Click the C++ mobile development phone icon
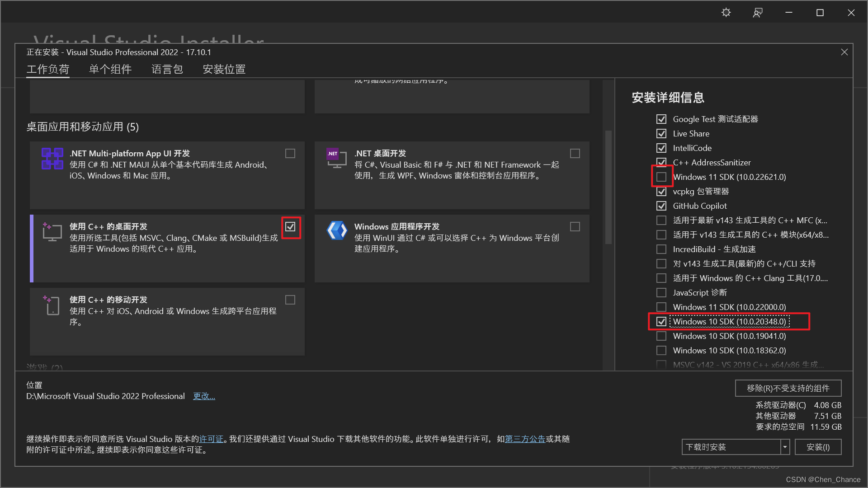The image size is (868, 488). click(52, 305)
